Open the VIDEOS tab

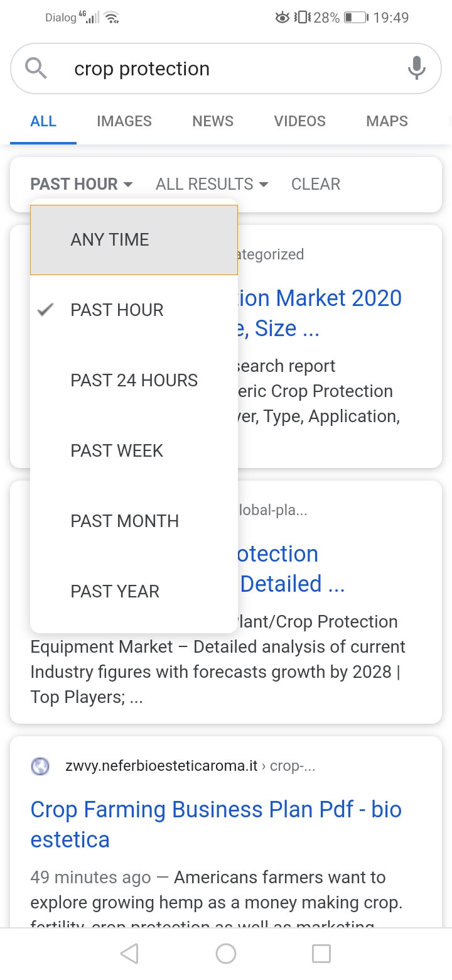click(x=299, y=121)
